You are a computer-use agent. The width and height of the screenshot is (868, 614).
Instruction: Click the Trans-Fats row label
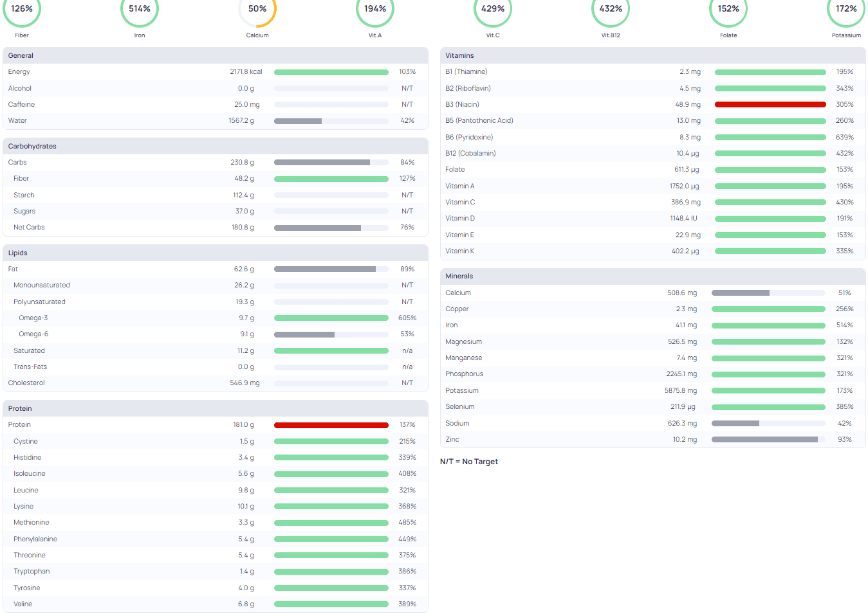[x=30, y=367]
